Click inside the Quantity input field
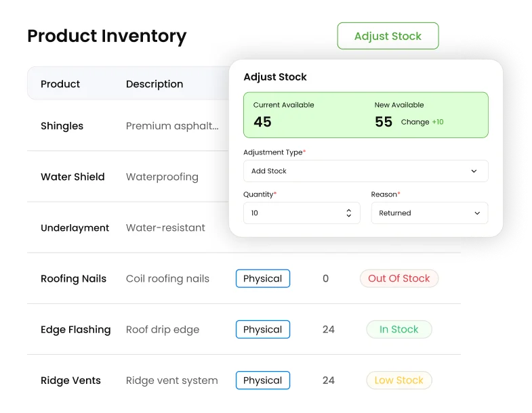The image size is (532, 413). (x=302, y=213)
